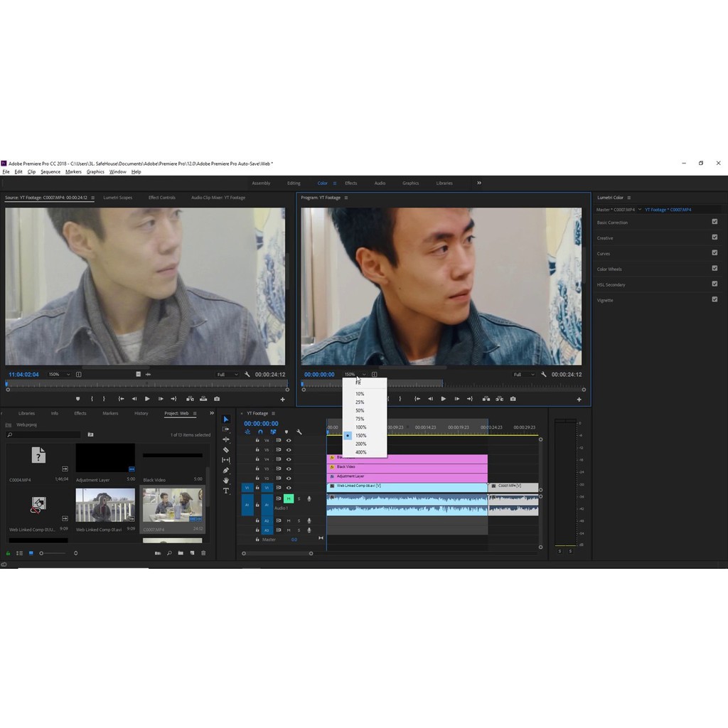728x728 pixels.
Task: Open the Sequence menu
Action: (50, 171)
